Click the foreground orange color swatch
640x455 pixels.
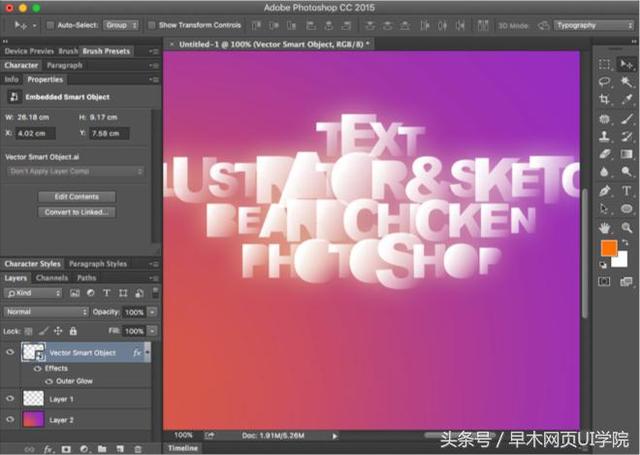[x=608, y=248]
